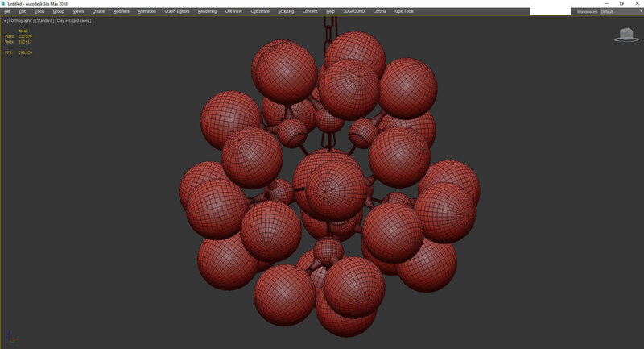Select the Scripting menu
644x349 pixels.
286,12
